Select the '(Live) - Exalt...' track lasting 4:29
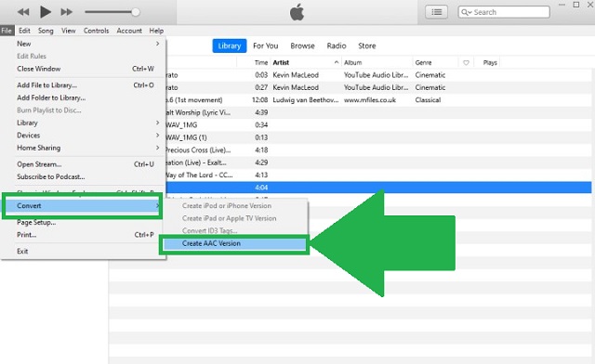The height and width of the screenshot is (364, 595). [x=378, y=162]
